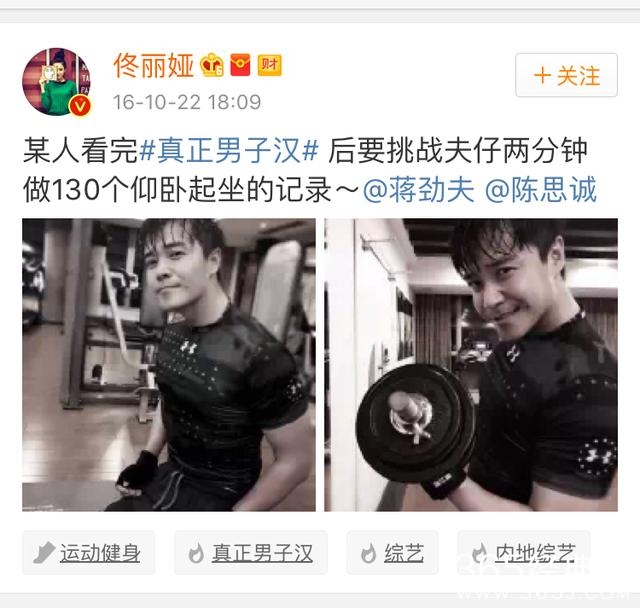Open the #真正男子汉# hashtag in post text
640x608 pixels.
point(229,151)
